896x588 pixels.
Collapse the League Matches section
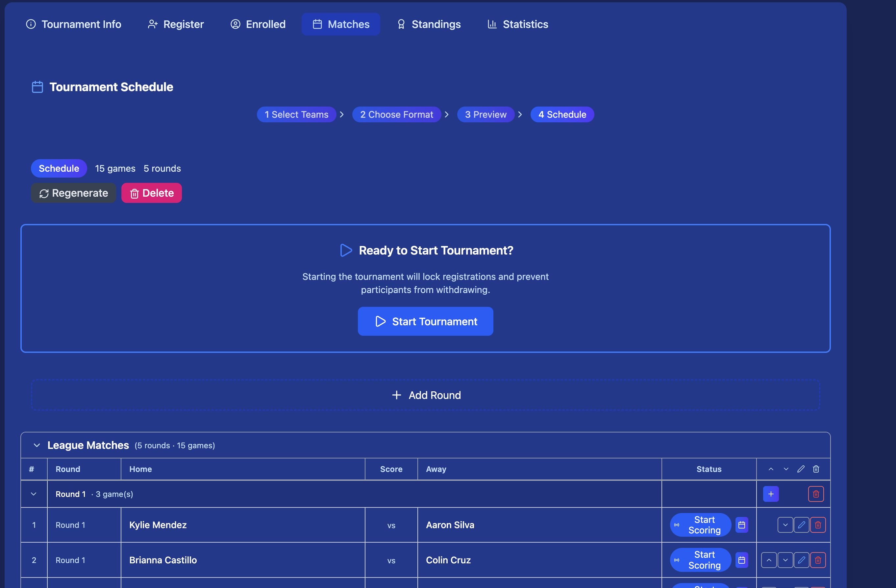tap(37, 445)
